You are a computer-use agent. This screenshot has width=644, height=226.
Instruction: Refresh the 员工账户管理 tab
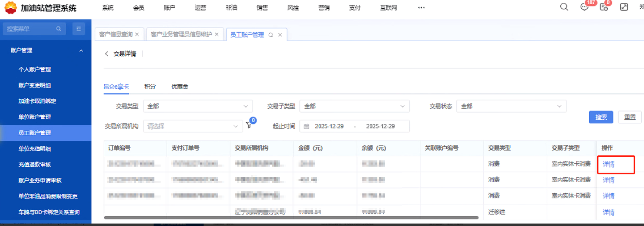click(x=271, y=35)
